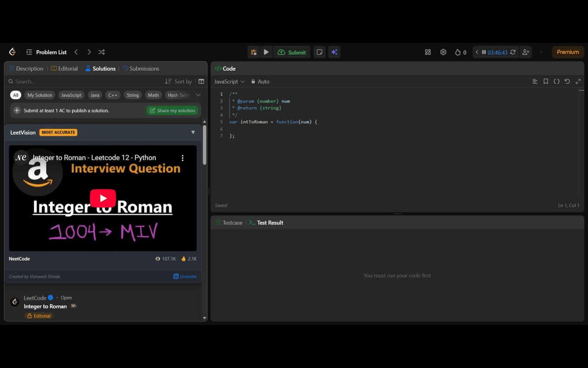Screen dimensions: 588x368
Task: Click the solutions list scrollbar thumb
Action: point(204,144)
